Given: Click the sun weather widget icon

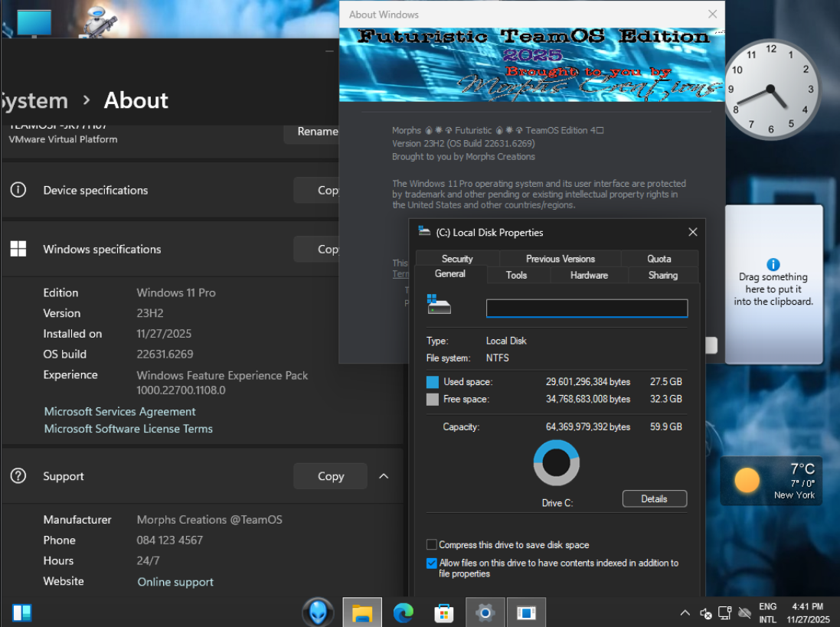Looking at the screenshot, I should coord(747,480).
